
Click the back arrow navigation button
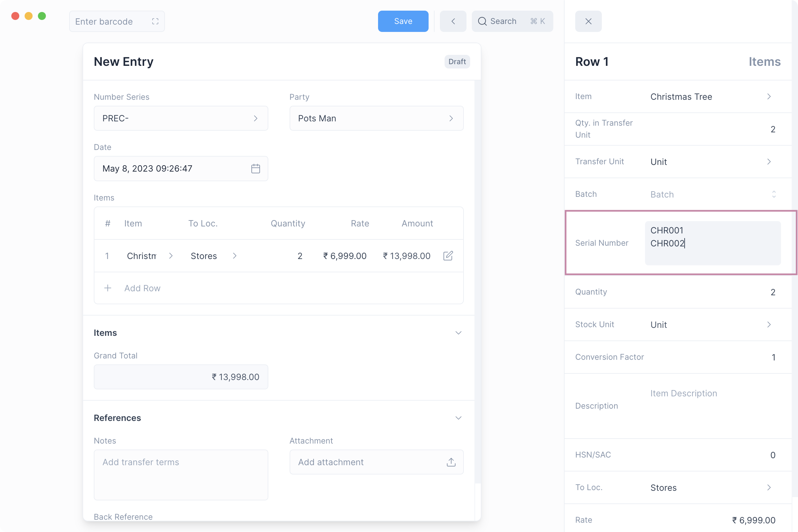(x=453, y=21)
